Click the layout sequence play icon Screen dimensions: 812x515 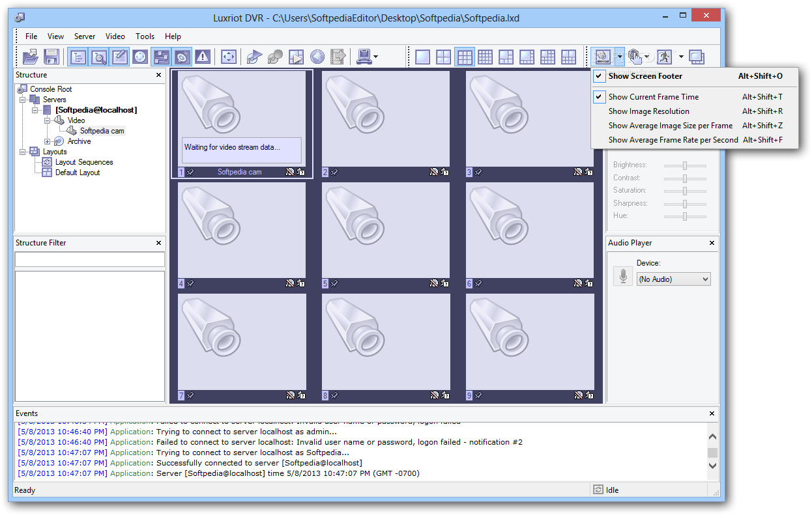tap(297, 57)
